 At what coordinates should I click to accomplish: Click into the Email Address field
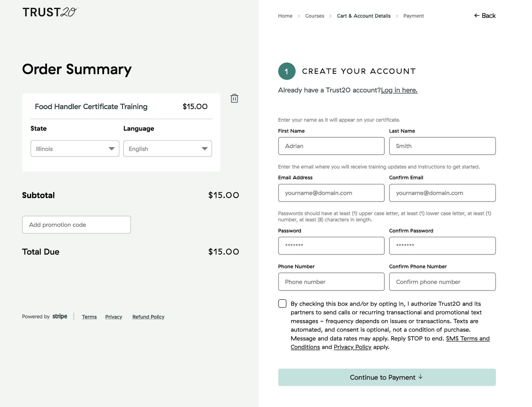331,193
